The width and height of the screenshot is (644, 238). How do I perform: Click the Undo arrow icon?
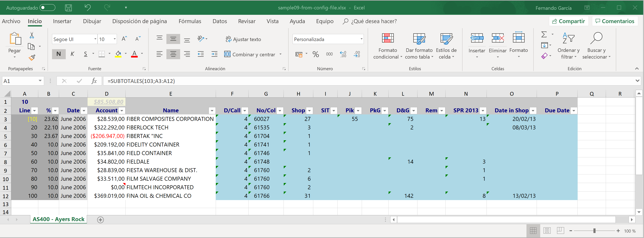[x=88, y=8]
